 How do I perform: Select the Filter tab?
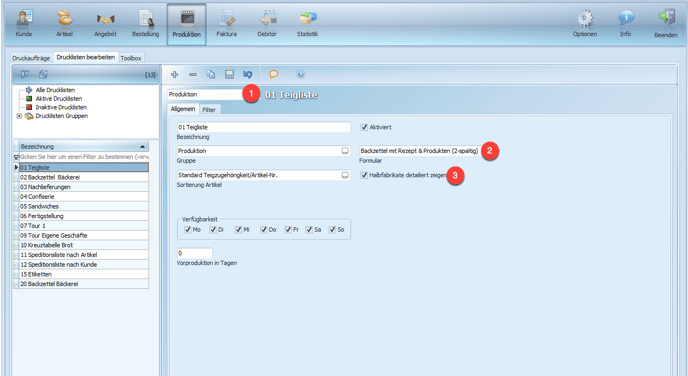209,110
